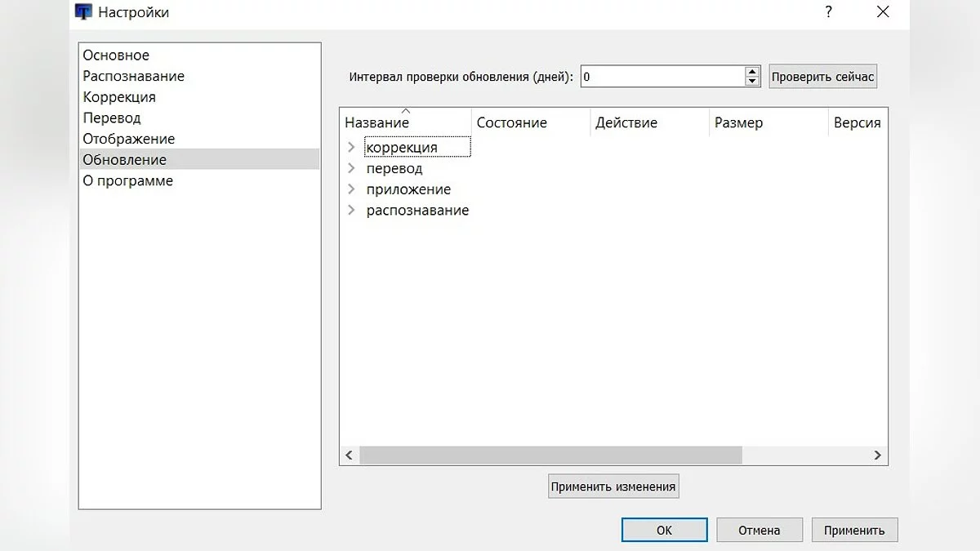Screen dimensions: 980x551
Task: Open the Основное settings section
Action: [x=200, y=56]
